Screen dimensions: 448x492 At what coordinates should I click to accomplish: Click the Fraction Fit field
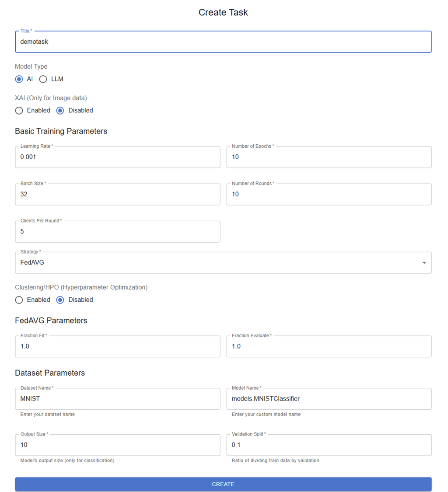pyautogui.click(x=117, y=346)
